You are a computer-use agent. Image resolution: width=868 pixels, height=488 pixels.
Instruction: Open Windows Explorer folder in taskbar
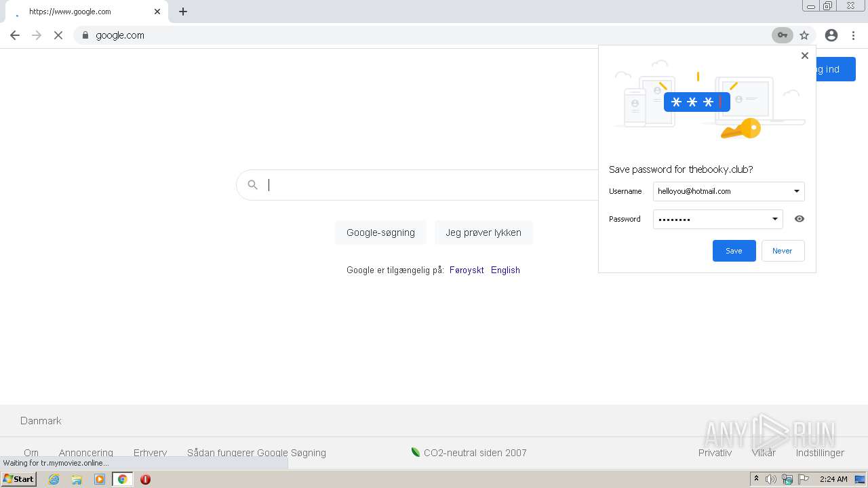click(77, 479)
